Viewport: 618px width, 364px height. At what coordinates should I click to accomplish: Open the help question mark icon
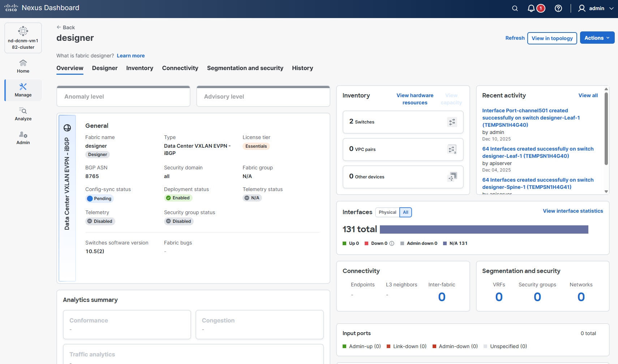558,8
